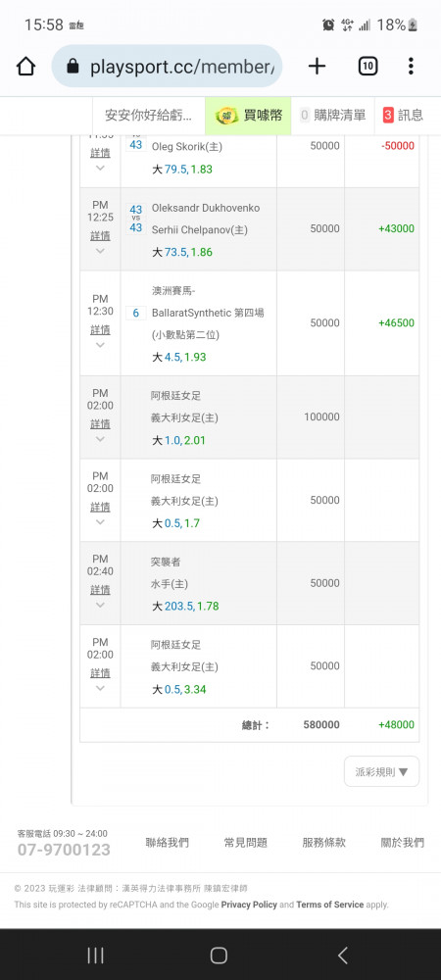441x980 pixels.
Task: Click 詳情 link for PM 12:30 bet
Action: click(100, 329)
